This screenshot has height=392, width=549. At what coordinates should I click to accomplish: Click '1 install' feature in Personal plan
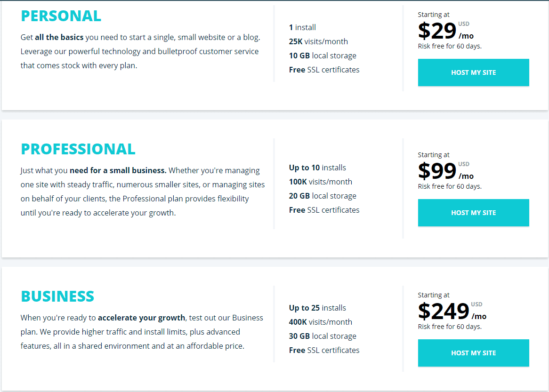click(302, 27)
